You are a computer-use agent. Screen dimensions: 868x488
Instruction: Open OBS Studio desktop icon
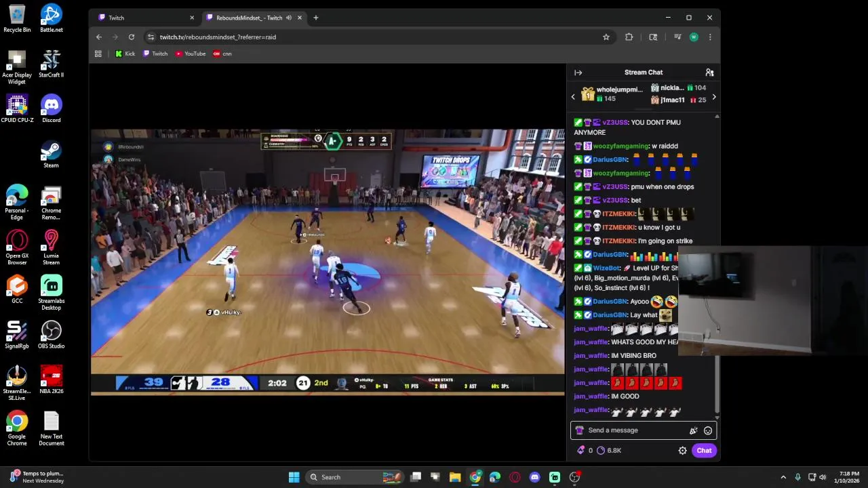point(52,335)
